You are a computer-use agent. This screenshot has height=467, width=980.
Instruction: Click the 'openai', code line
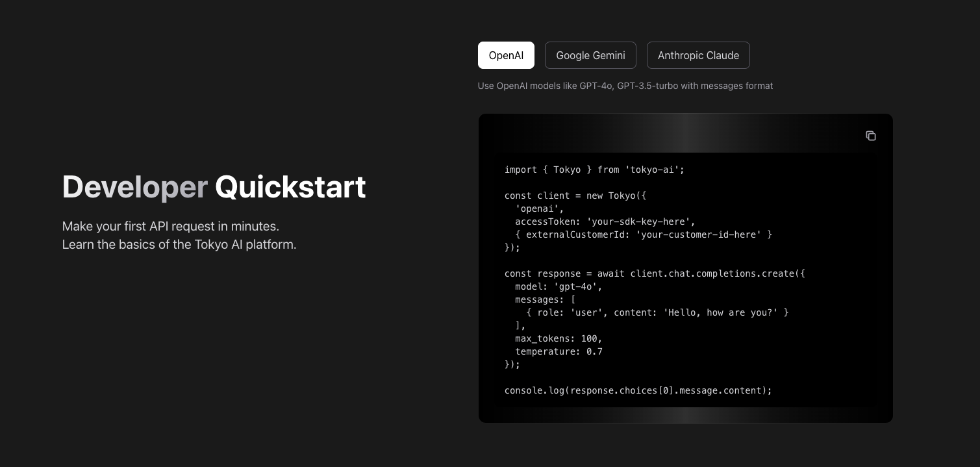click(x=540, y=208)
